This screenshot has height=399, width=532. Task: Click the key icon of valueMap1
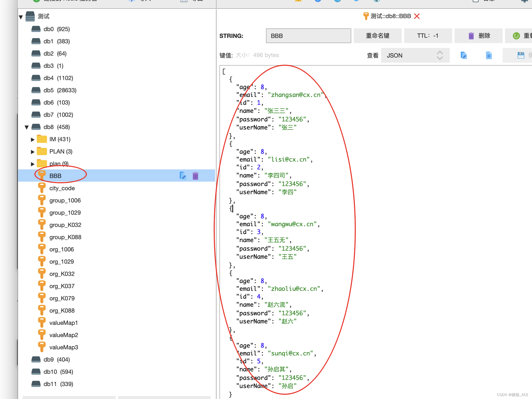click(x=42, y=323)
